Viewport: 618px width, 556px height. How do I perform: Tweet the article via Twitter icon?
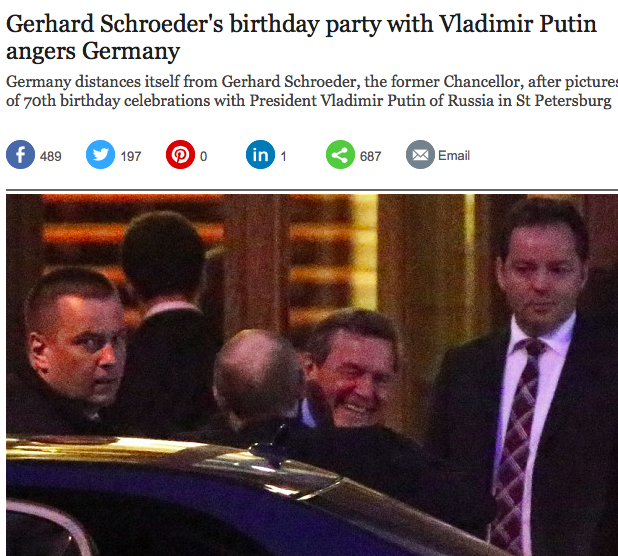pos(101,155)
